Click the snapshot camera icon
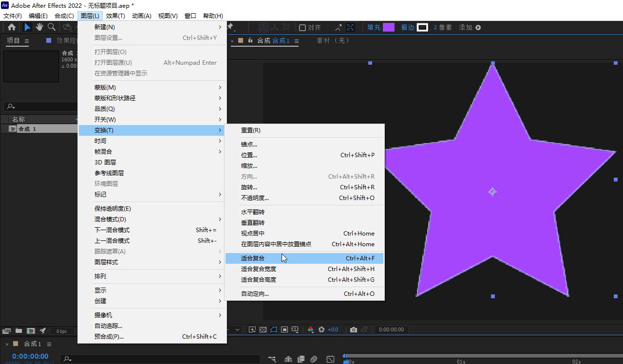The image size is (623, 364). click(354, 329)
